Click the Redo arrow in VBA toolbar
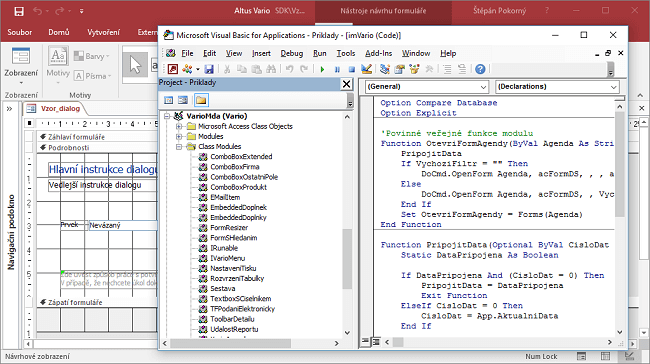 [304, 69]
